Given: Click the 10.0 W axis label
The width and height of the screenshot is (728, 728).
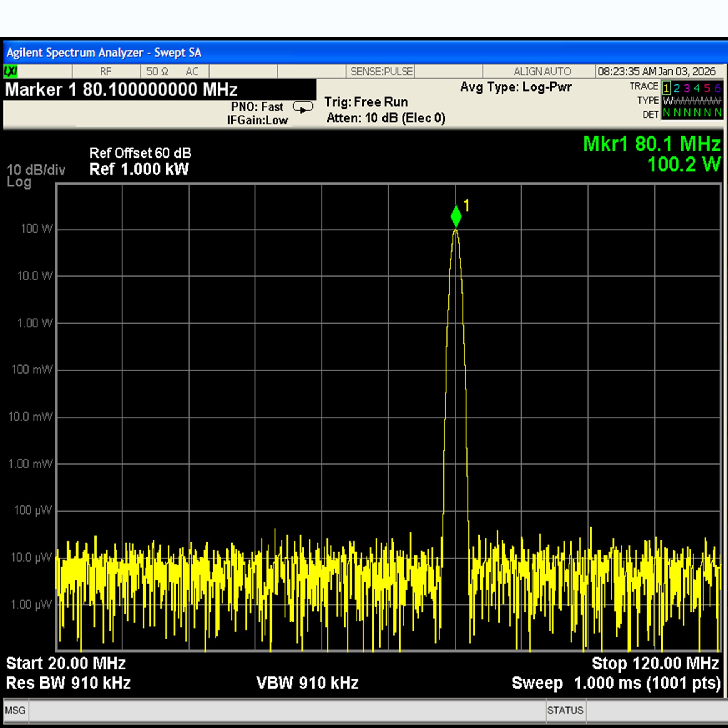Looking at the screenshot, I should pos(35,276).
